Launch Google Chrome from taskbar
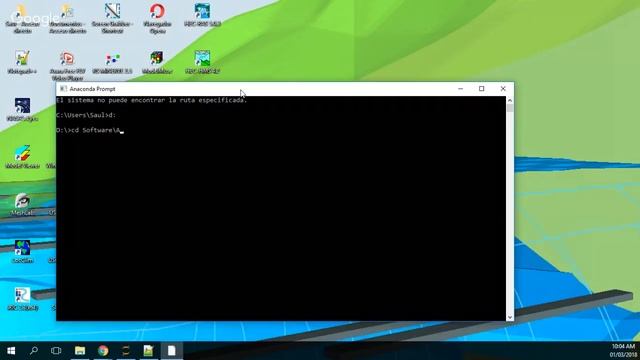 [103, 351]
